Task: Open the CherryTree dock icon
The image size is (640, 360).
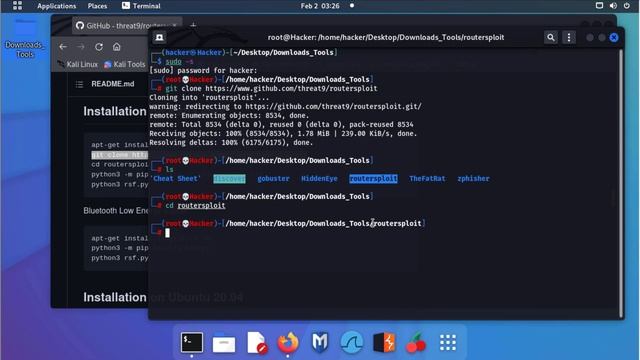Action: click(416, 342)
